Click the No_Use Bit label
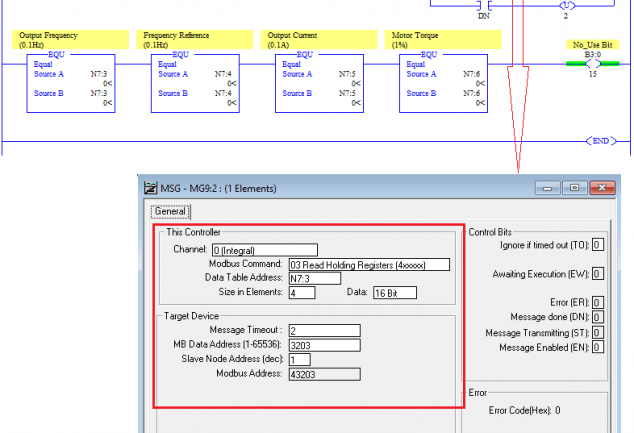Viewport: 634px width, 433px height. (592, 45)
